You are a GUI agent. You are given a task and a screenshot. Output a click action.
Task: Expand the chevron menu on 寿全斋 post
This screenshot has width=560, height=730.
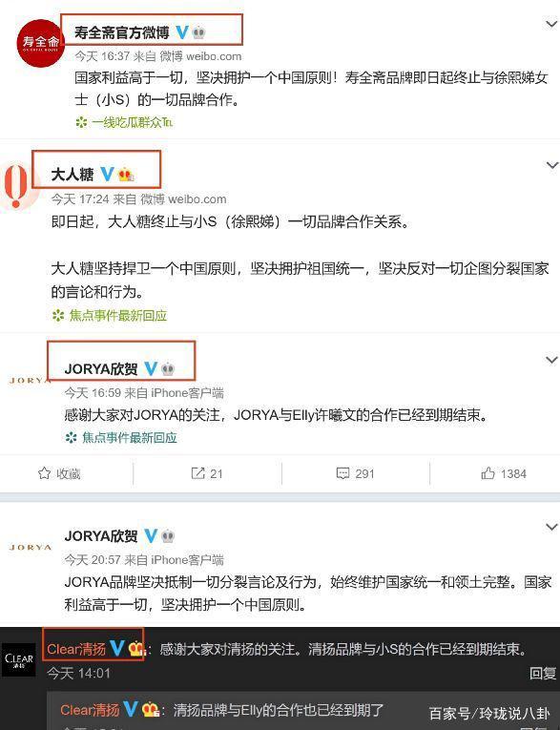(x=552, y=24)
